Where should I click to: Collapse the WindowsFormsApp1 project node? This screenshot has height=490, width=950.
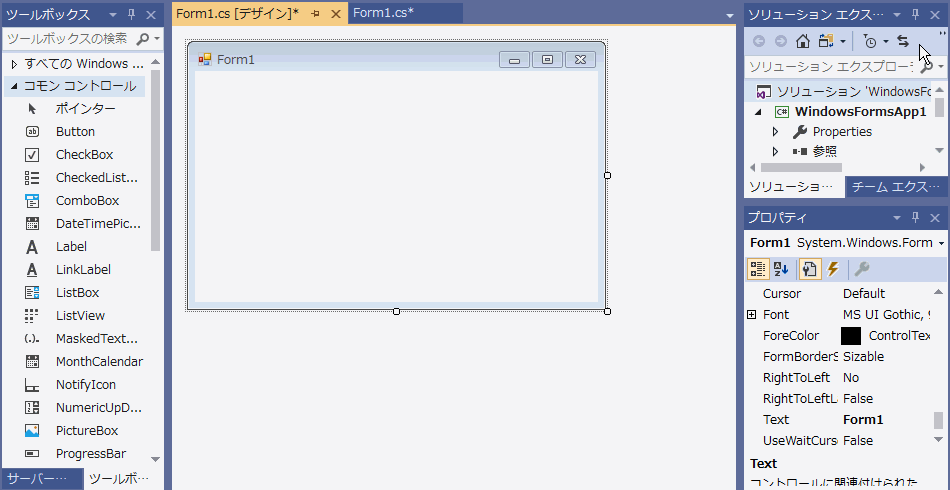pos(759,112)
